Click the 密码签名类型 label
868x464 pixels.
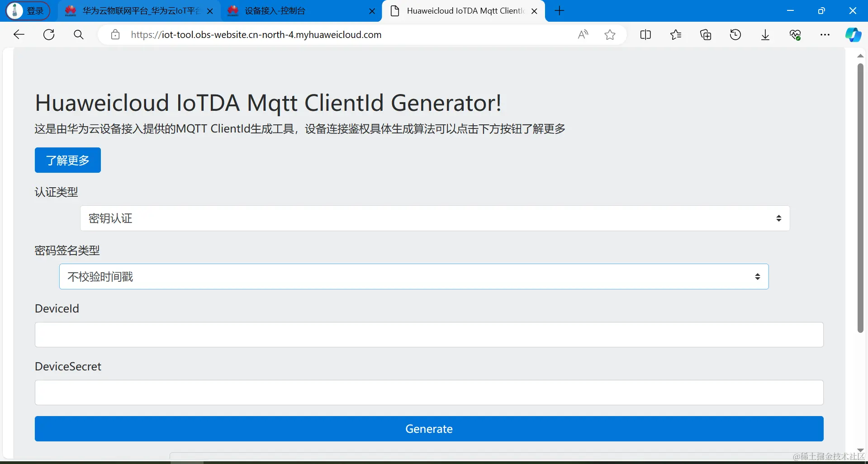click(67, 251)
